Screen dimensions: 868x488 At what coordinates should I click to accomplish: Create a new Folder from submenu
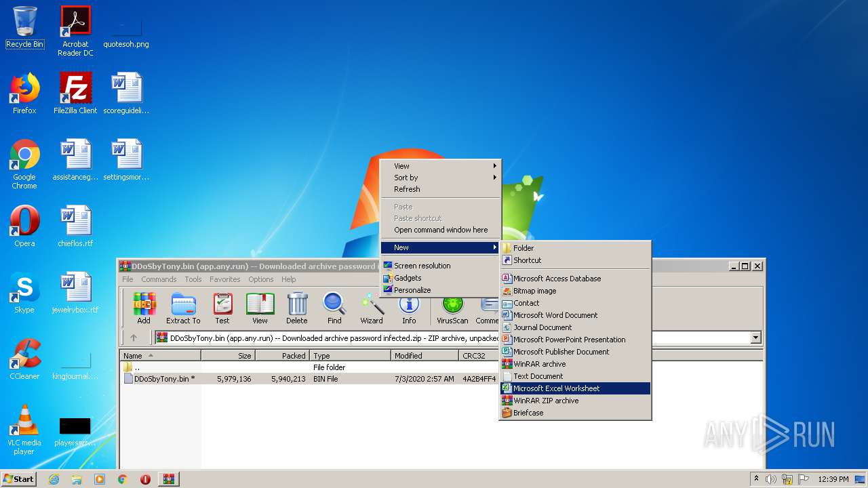click(575, 248)
